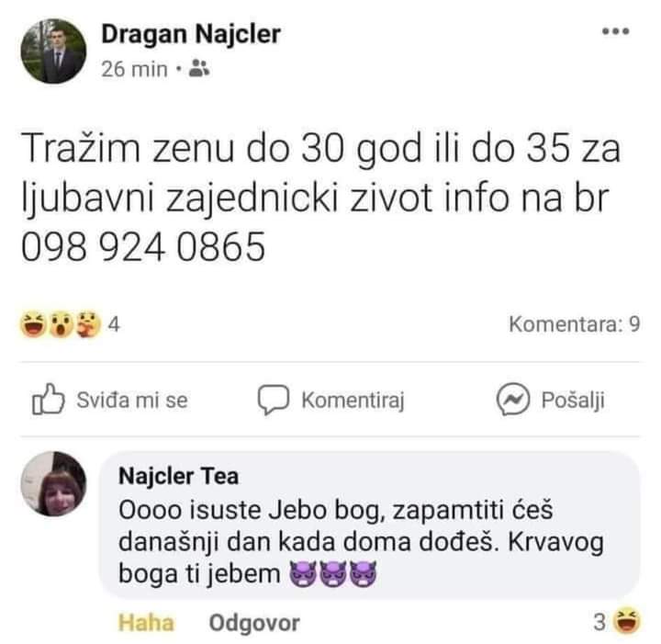The width and height of the screenshot is (661, 644).
Task: Toggle the Haha reaction on the comment
Action: (146, 623)
